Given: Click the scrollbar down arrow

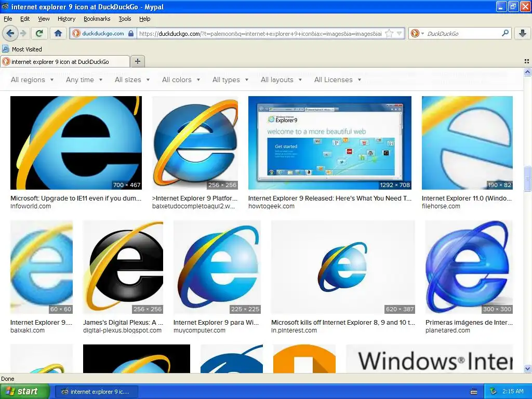Looking at the screenshot, I should pyautogui.click(x=527, y=368).
